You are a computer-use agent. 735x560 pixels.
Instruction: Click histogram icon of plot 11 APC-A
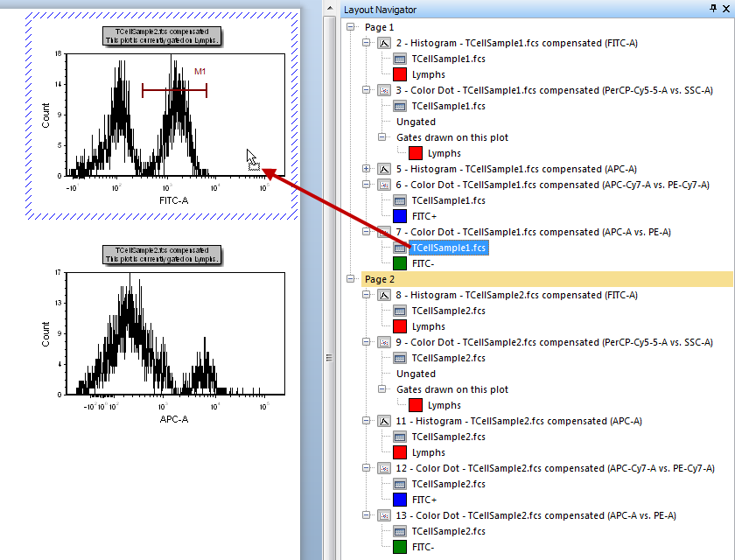383,421
